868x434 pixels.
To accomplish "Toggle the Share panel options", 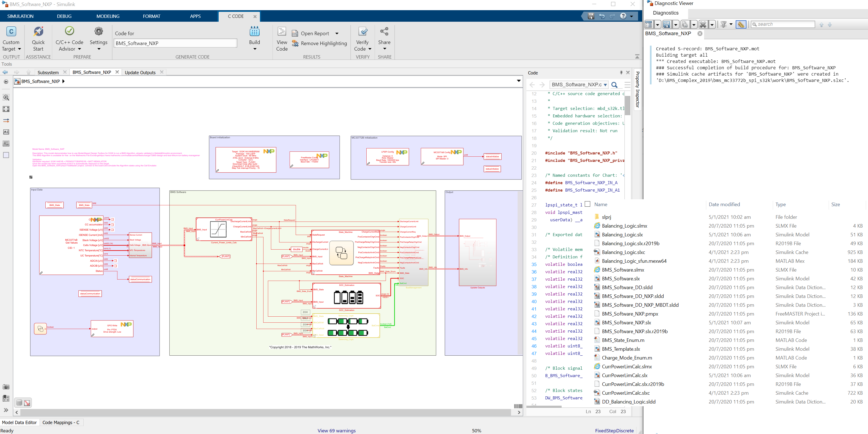I will pyautogui.click(x=384, y=48).
